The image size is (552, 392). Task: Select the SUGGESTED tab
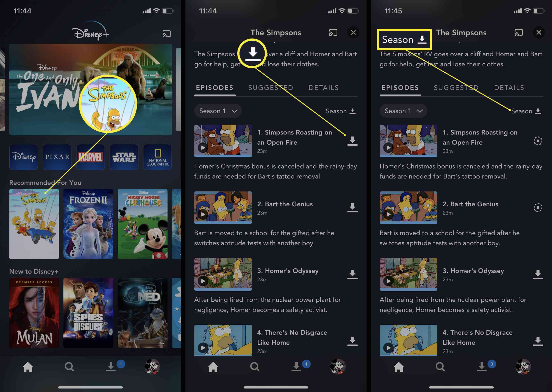point(271,87)
